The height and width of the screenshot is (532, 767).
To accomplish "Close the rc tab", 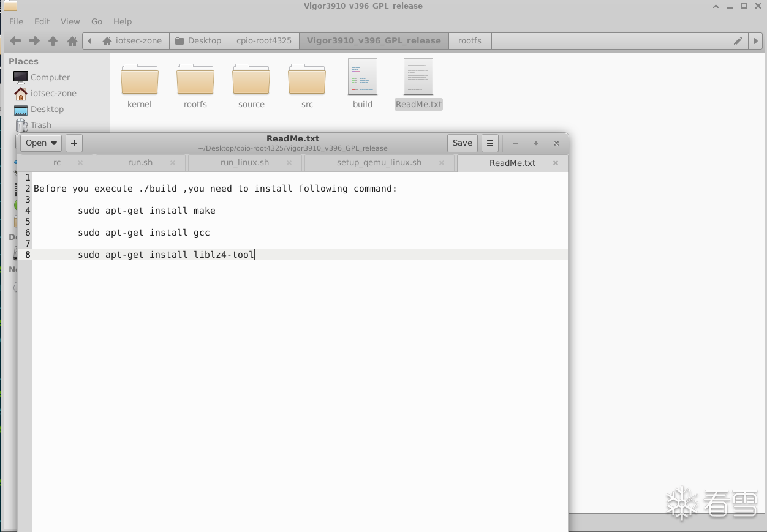I will 80,163.
